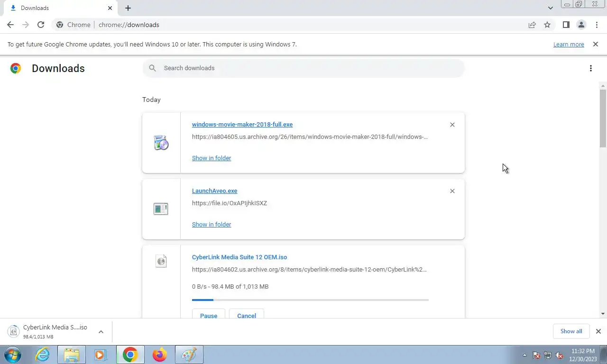The image size is (607, 364).
Task: Go back using the browser back arrow
Action: coord(10,25)
